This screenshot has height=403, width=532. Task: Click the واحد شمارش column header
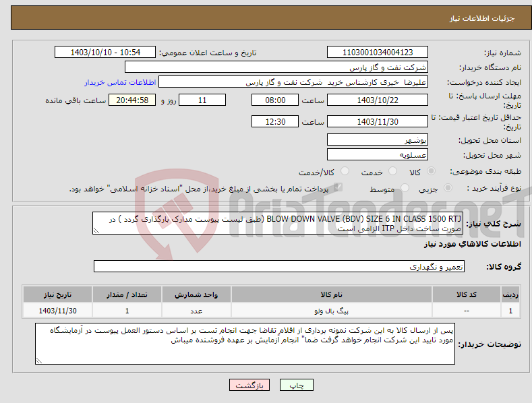coord(196,294)
